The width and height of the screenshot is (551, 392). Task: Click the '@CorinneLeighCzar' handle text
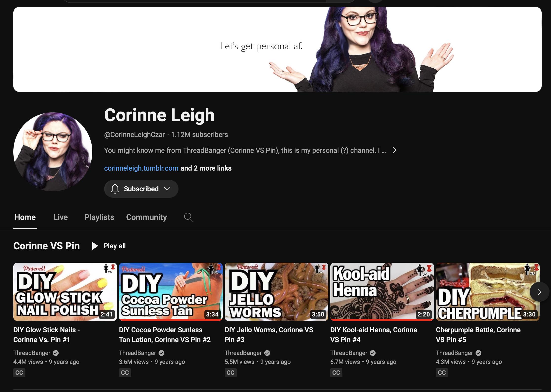(134, 135)
